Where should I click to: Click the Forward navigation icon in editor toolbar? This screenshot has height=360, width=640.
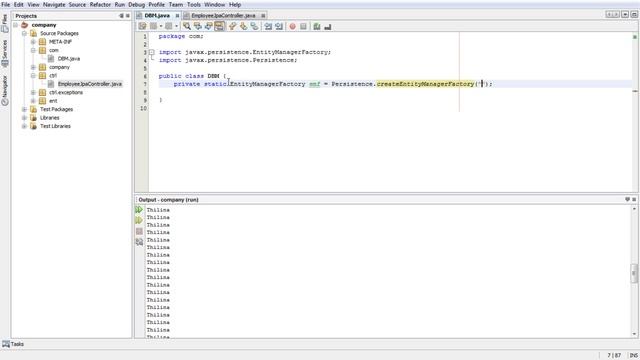(169, 27)
